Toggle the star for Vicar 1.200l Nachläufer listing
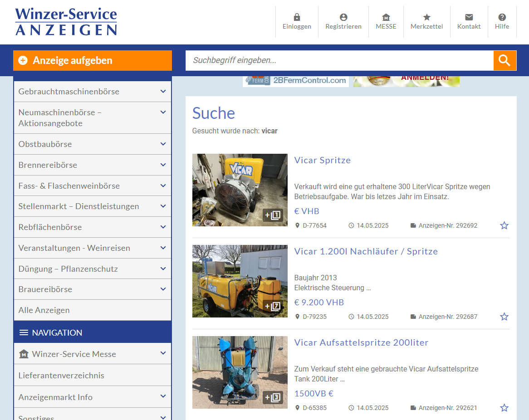This screenshot has height=420, width=529. [x=504, y=317]
